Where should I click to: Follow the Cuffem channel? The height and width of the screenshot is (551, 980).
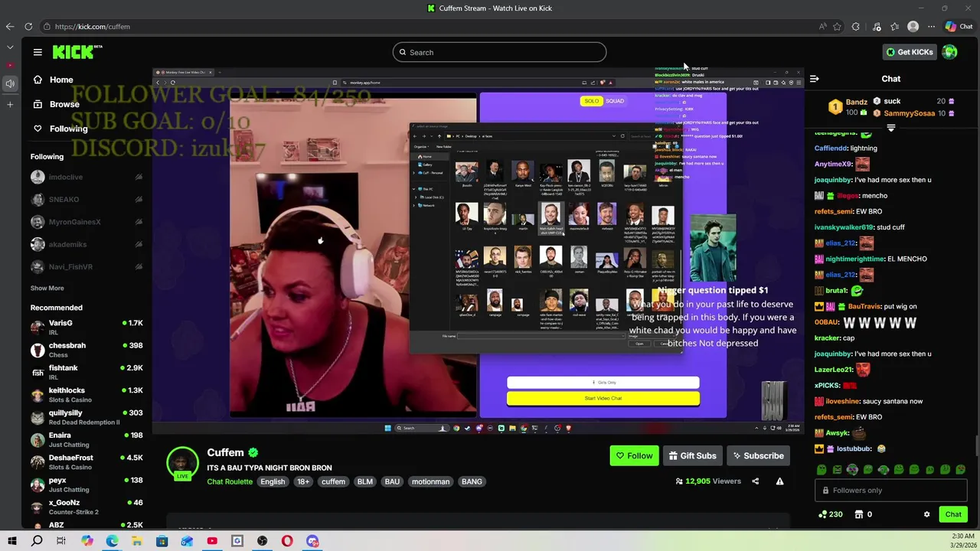634,455
